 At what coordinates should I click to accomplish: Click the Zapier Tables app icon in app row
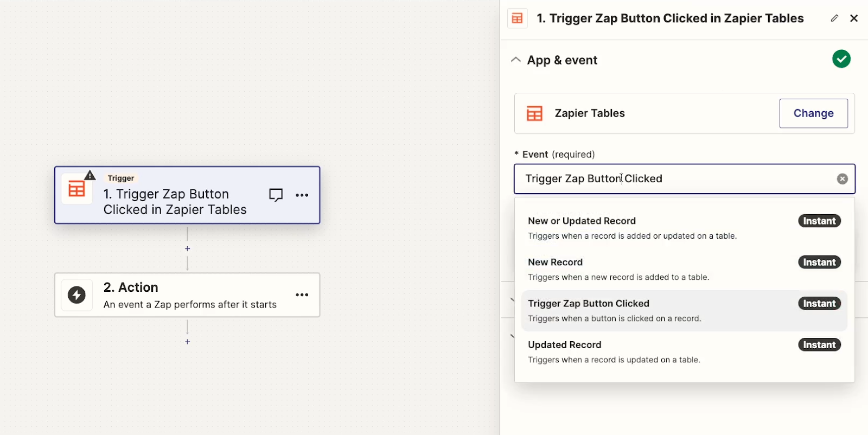click(535, 113)
